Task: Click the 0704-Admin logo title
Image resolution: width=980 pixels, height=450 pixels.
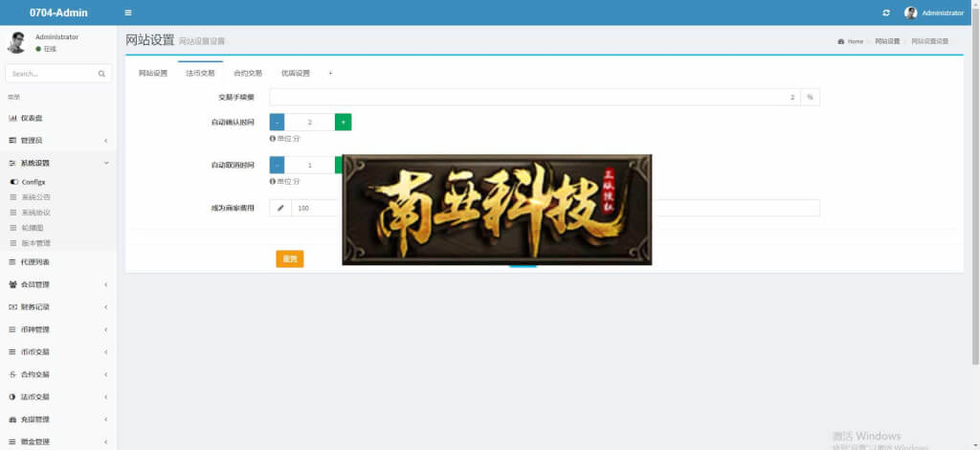Action: click(x=58, y=12)
